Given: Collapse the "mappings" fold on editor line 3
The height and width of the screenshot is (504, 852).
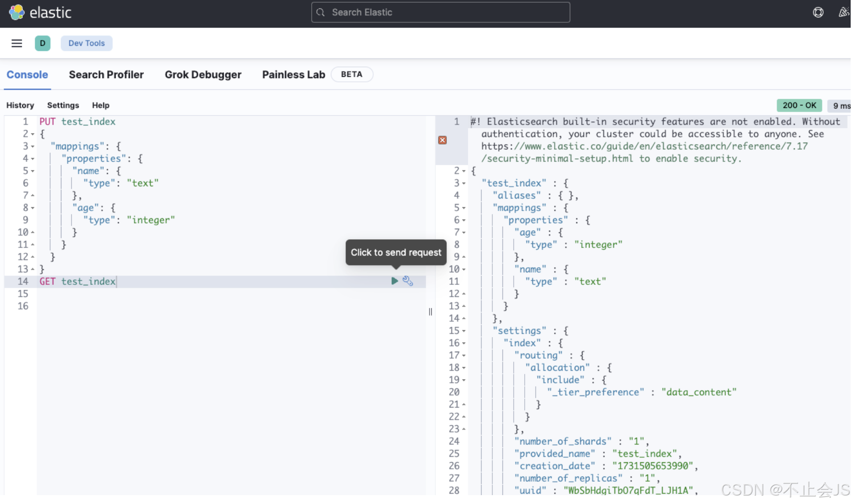Looking at the screenshot, I should tap(32, 146).
